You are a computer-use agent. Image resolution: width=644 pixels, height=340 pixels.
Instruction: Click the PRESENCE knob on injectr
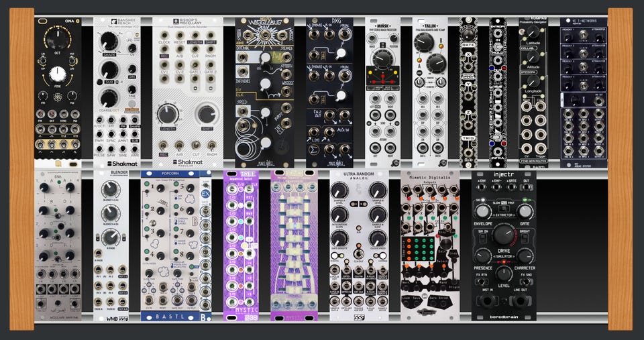click(482, 256)
